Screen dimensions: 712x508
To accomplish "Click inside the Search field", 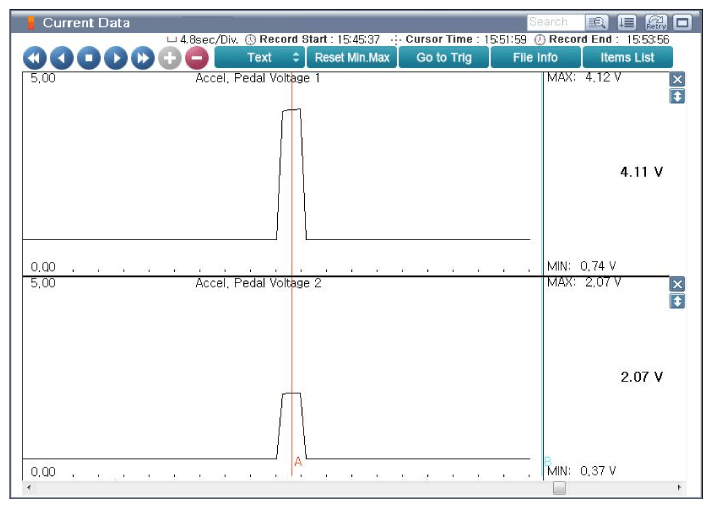I will click(x=554, y=22).
